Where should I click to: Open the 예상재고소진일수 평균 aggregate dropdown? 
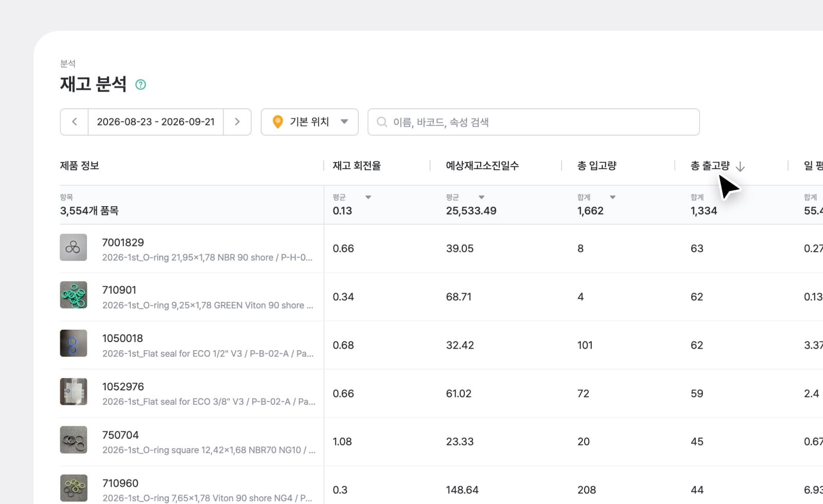click(481, 197)
